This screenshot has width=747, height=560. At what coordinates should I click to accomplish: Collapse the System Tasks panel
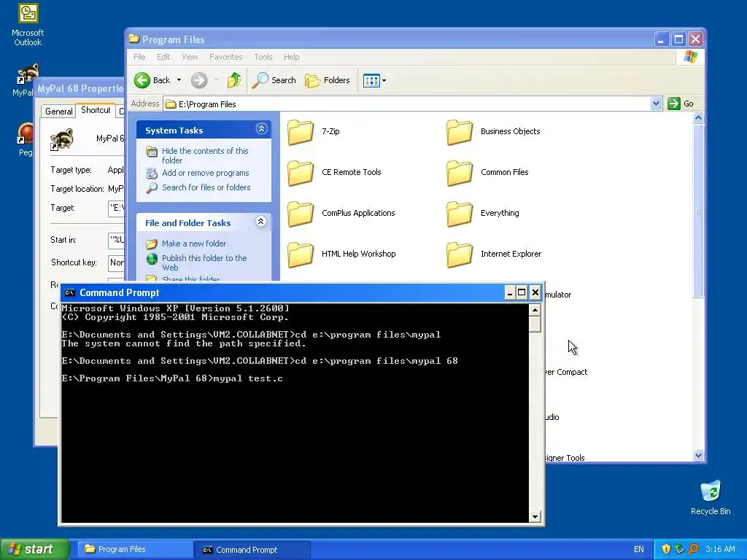262,129
